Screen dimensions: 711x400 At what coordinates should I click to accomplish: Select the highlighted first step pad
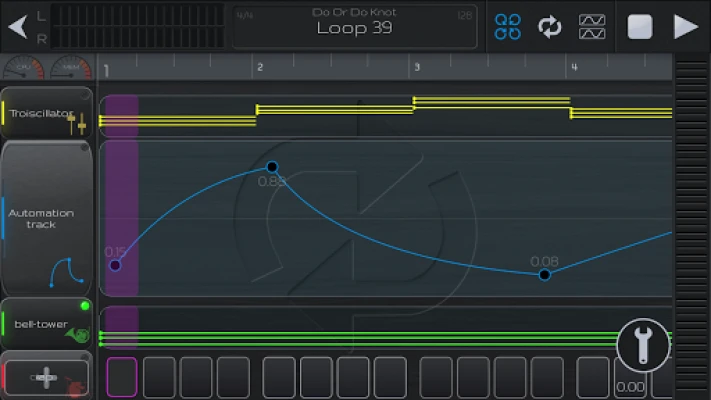(122, 377)
